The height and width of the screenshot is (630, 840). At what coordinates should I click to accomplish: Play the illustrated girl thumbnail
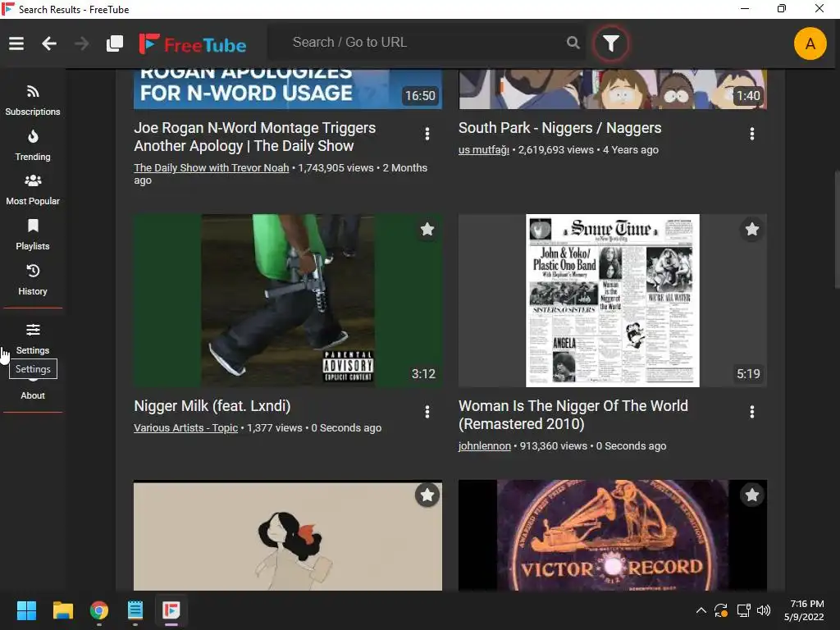288,535
